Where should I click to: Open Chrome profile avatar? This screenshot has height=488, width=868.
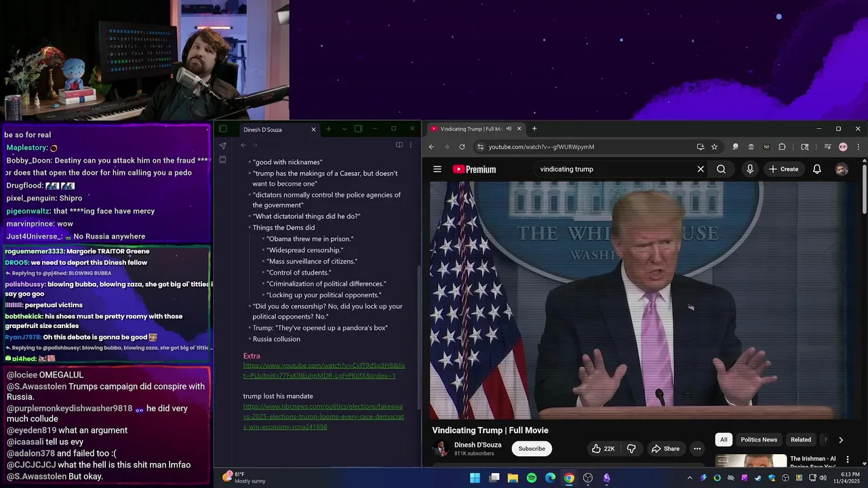click(843, 147)
